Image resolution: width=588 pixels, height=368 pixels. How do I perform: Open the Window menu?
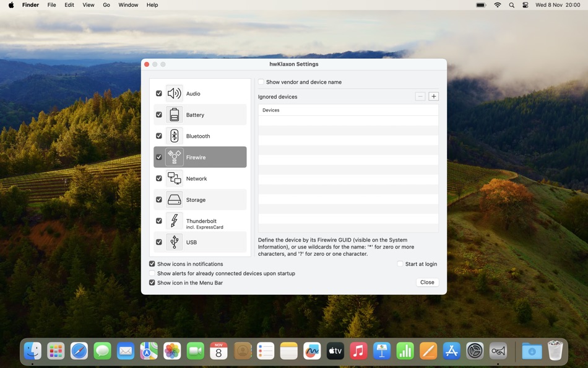[x=128, y=5]
